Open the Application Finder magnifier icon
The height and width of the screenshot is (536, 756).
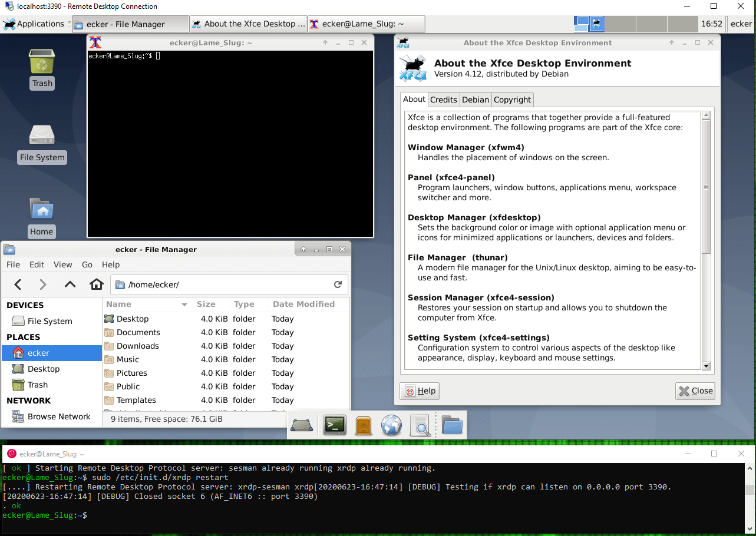click(420, 425)
